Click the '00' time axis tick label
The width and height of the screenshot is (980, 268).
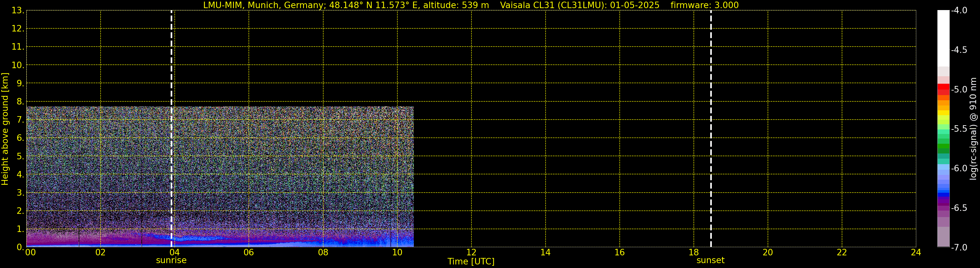pyautogui.click(x=31, y=252)
